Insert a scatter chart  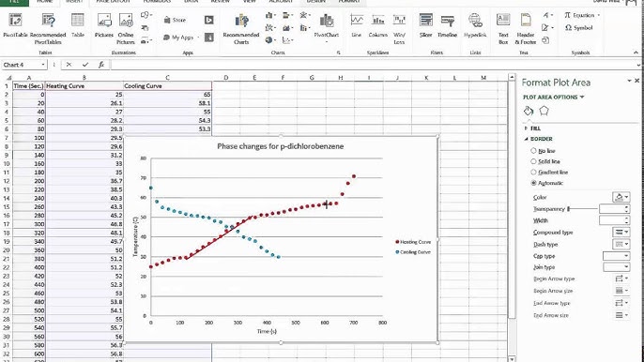click(x=288, y=40)
